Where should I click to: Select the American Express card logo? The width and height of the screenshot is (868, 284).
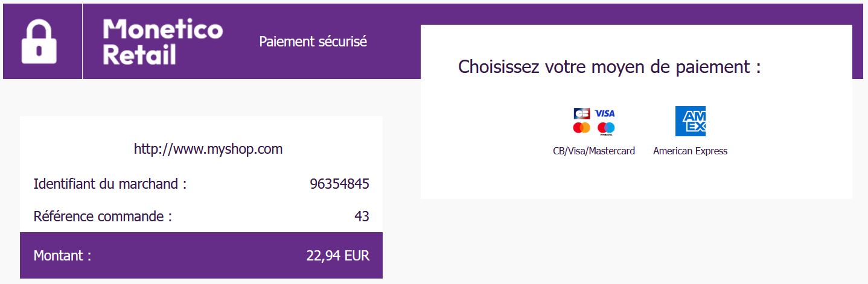(x=690, y=121)
